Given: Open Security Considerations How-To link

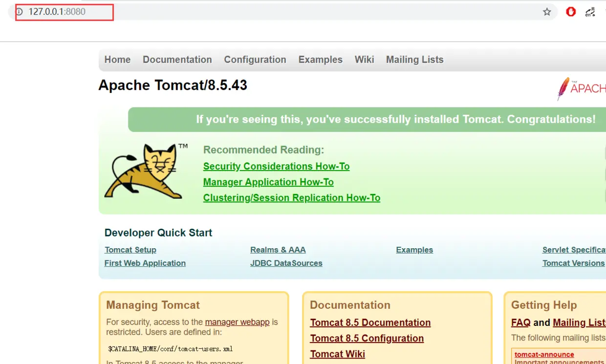Looking at the screenshot, I should (x=277, y=166).
